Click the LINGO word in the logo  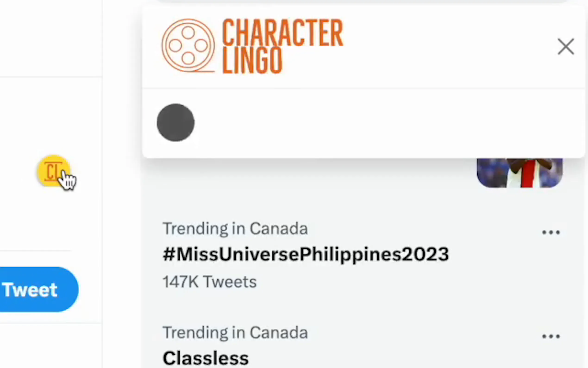tap(252, 60)
